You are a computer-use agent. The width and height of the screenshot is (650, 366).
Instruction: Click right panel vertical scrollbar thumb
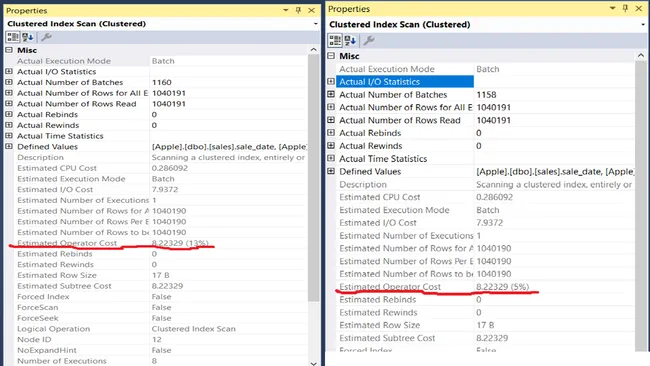point(641,206)
